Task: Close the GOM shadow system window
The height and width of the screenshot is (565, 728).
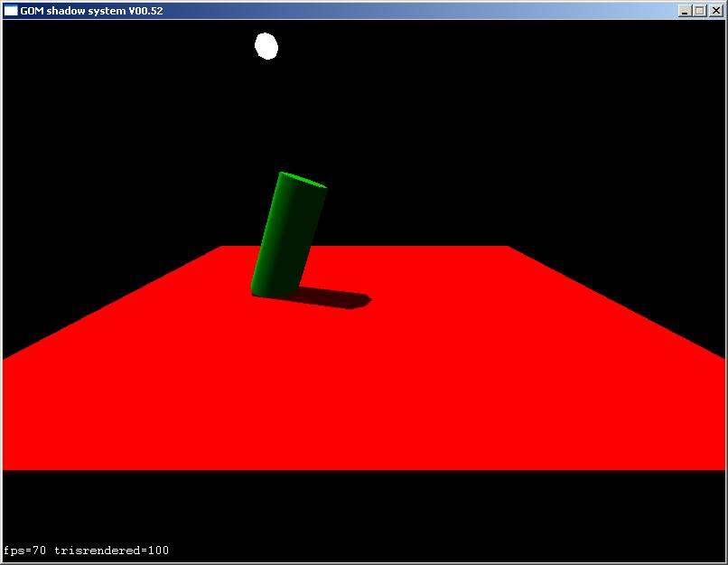Action: [x=716, y=11]
